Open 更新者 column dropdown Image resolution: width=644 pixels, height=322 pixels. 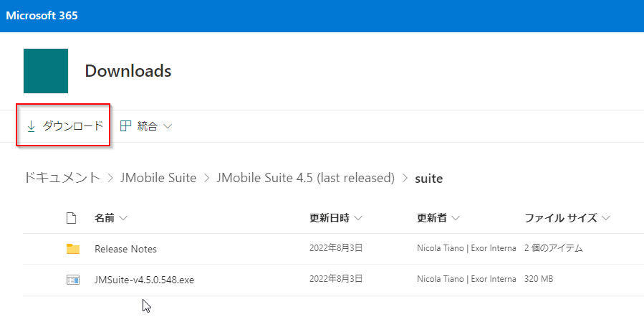click(438, 218)
